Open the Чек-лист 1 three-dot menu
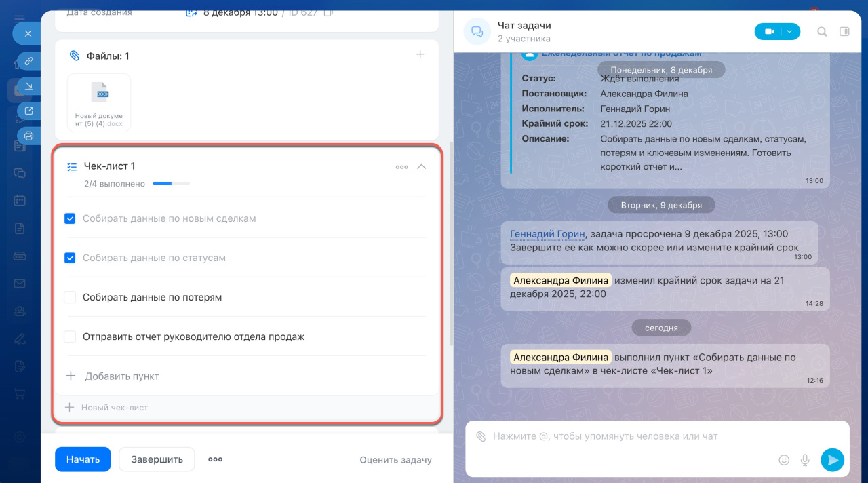This screenshot has width=868, height=483. pos(401,167)
